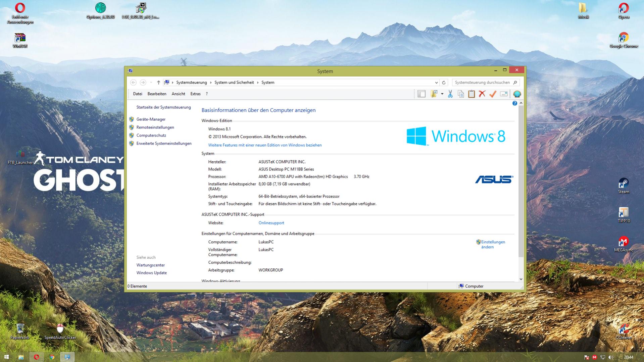644x362 pixels.
Task: Open the Bearbeiten menu
Action: point(157,94)
